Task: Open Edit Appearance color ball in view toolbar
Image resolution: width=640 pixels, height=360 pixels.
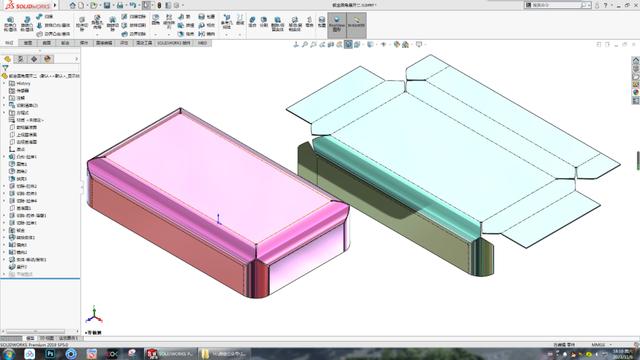Action: pyautogui.click(x=397, y=44)
